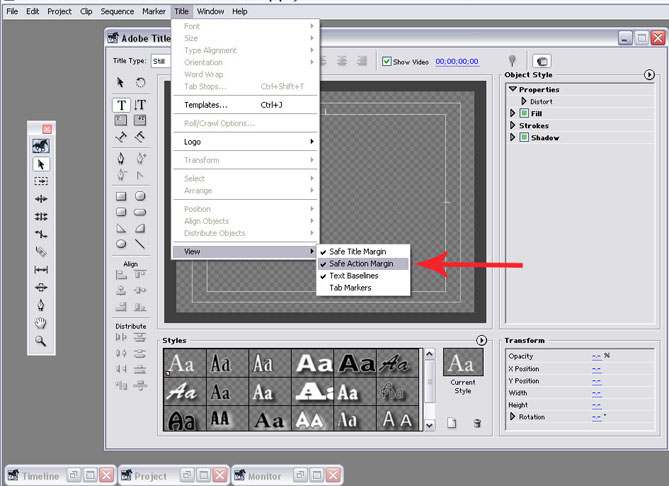Select the Vertical Type tool
Viewport: 669px width, 486px height.
(x=140, y=105)
